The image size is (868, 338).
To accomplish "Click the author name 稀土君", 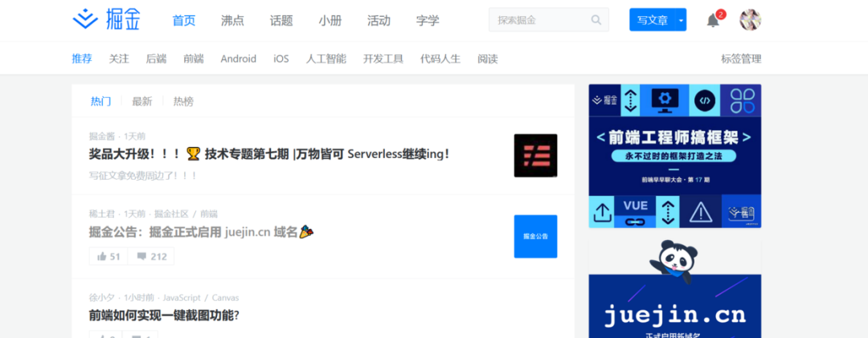I will coord(103,214).
